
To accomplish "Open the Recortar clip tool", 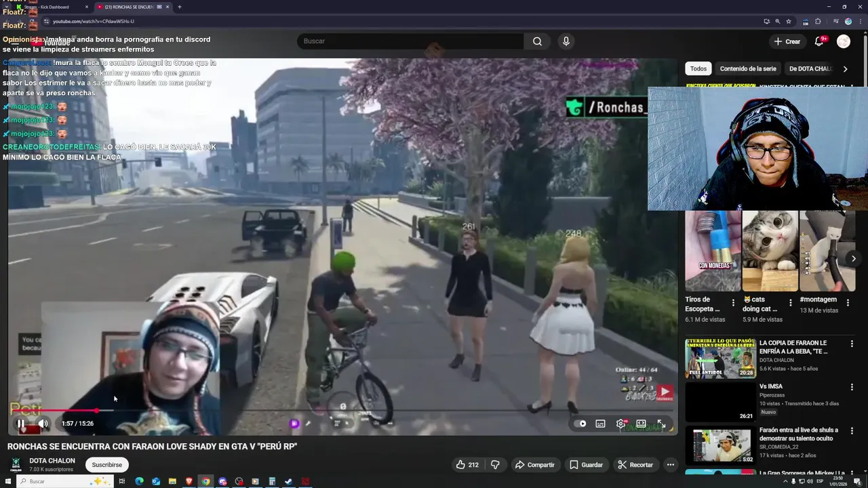I will click(x=635, y=465).
